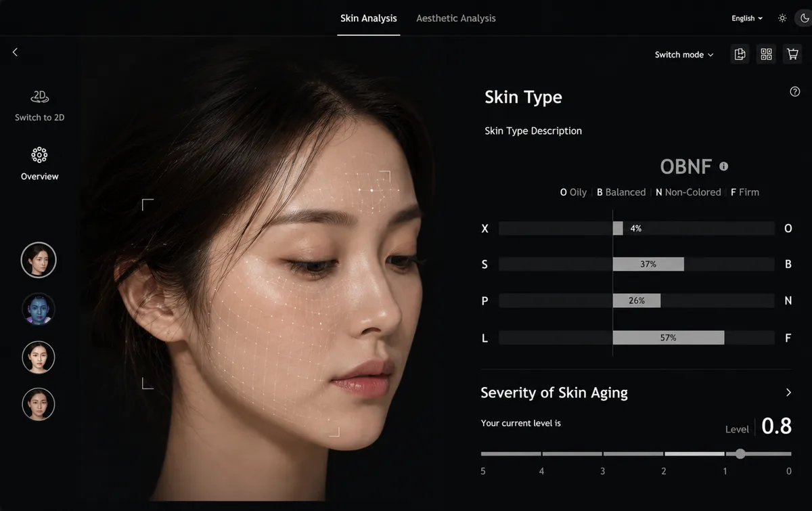Open the QR code icon
Screen dimensions: 812x511
(766, 55)
